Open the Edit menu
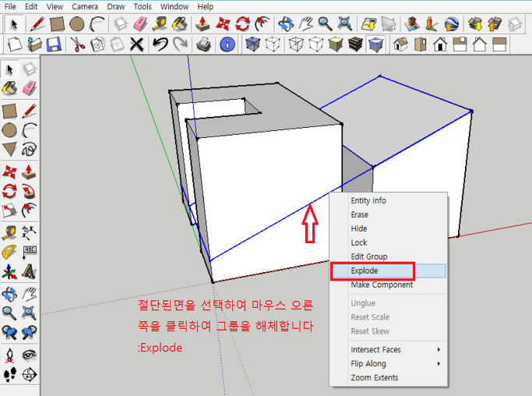 pyautogui.click(x=31, y=6)
